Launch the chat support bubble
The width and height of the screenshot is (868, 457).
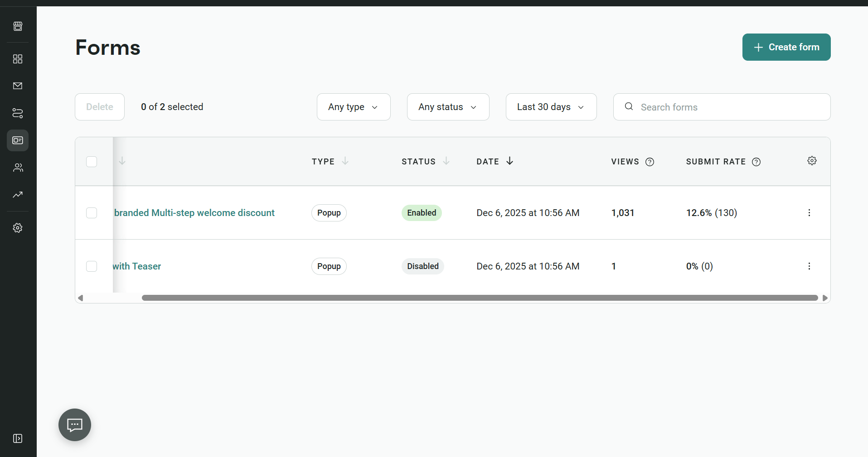tap(75, 425)
